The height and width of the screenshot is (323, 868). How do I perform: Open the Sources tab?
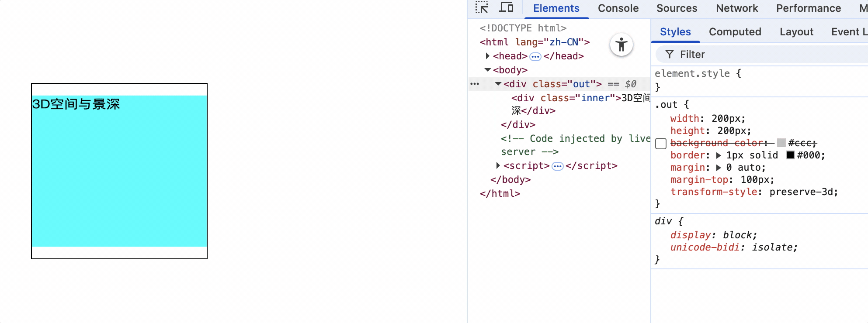click(x=677, y=8)
